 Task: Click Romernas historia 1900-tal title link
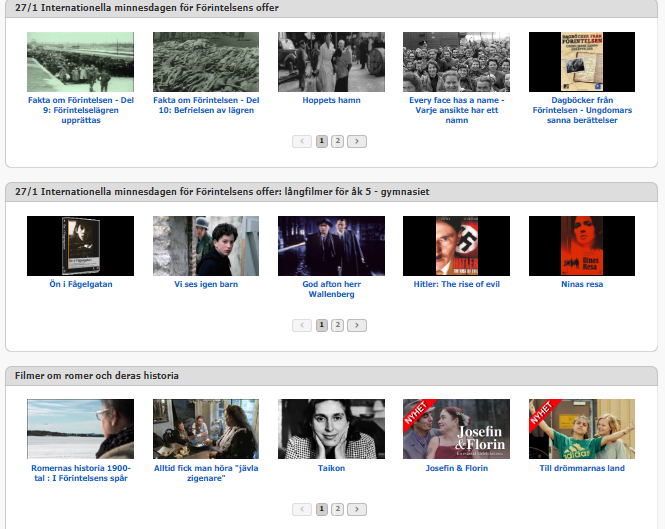pyautogui.click(x=81, y=473)
